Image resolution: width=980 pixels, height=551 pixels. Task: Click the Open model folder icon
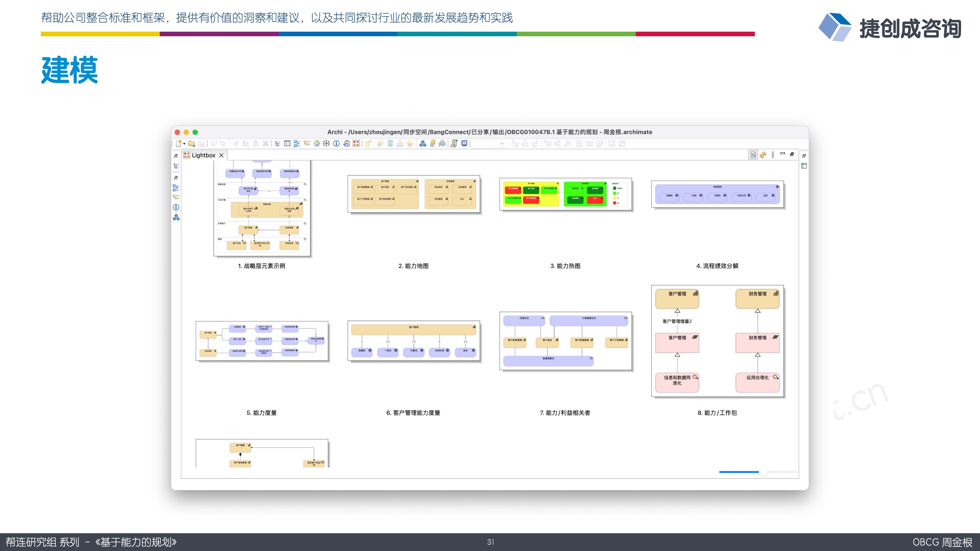coord(191,143)
